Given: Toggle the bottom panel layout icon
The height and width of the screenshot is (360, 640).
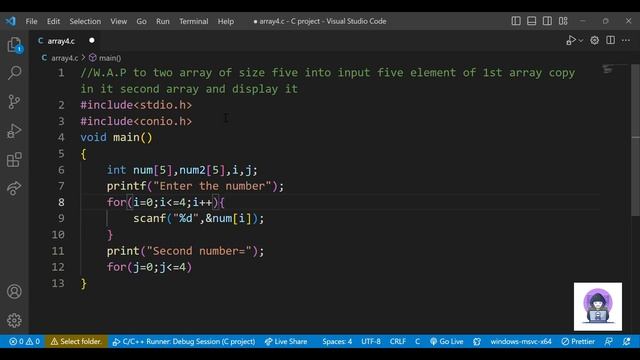Looking at the screenshot, I should (531, 21).
